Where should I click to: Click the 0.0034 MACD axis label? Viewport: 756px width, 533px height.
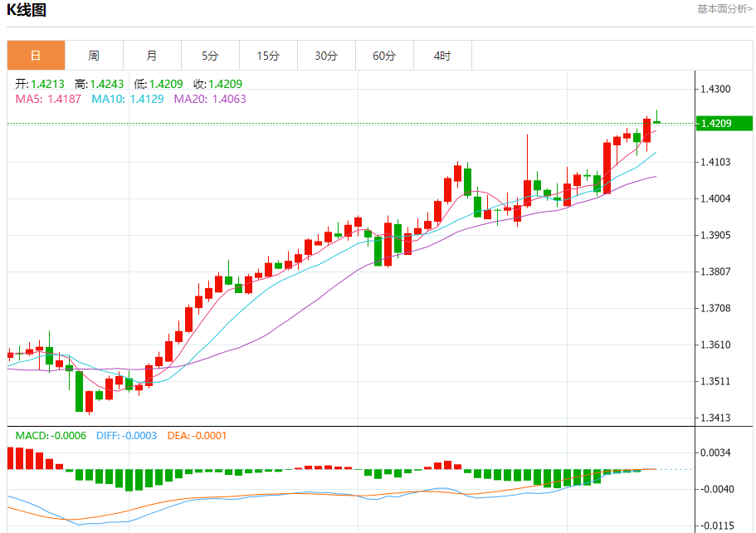[x=715, y=452]
